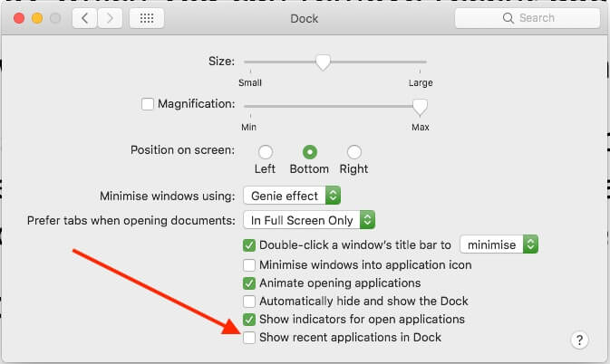Enable Minimise windows into application icon

click(x=249, y=265)
